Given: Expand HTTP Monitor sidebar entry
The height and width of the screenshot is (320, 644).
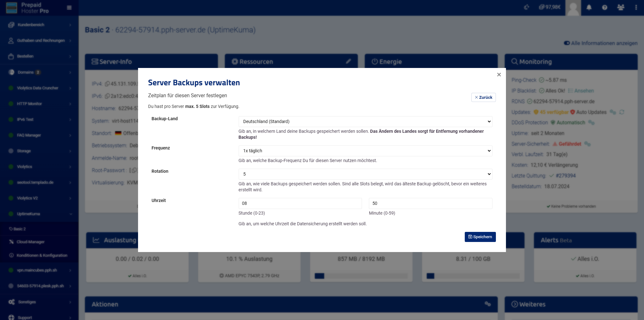Looking at the screenshot, I should (x=39, y=104).
